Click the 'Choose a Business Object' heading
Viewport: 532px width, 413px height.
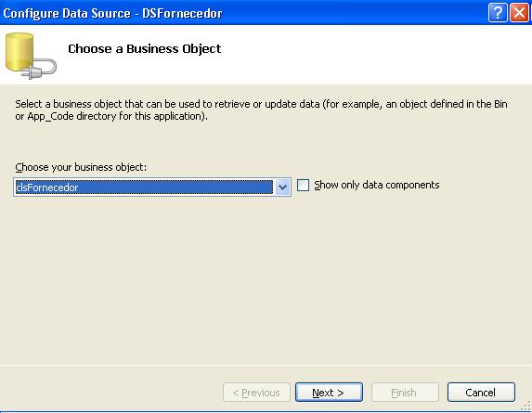pyautogui.click(x=145, y=49)
